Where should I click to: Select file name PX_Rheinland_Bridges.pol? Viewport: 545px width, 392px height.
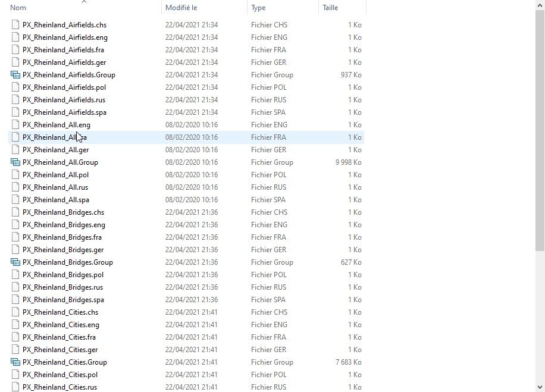coord(63,275)
